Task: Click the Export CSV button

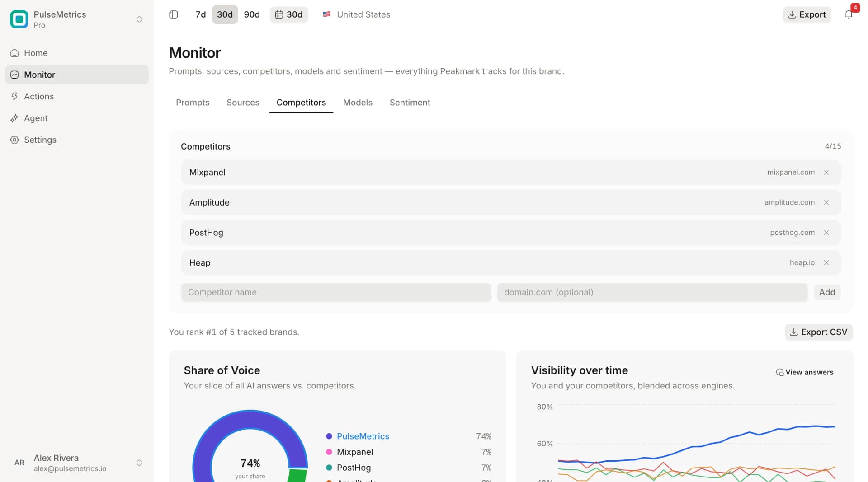Action: [x=818, y=332]
